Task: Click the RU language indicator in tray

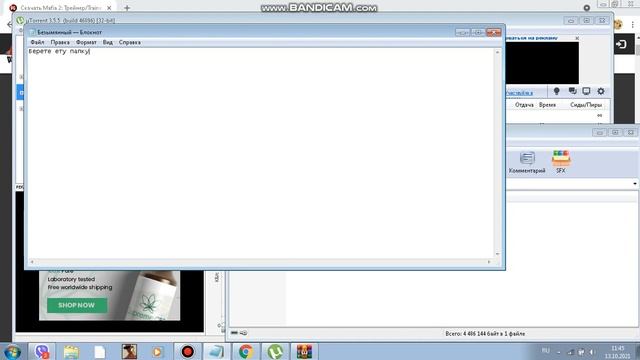Action: tap(545, 351)
